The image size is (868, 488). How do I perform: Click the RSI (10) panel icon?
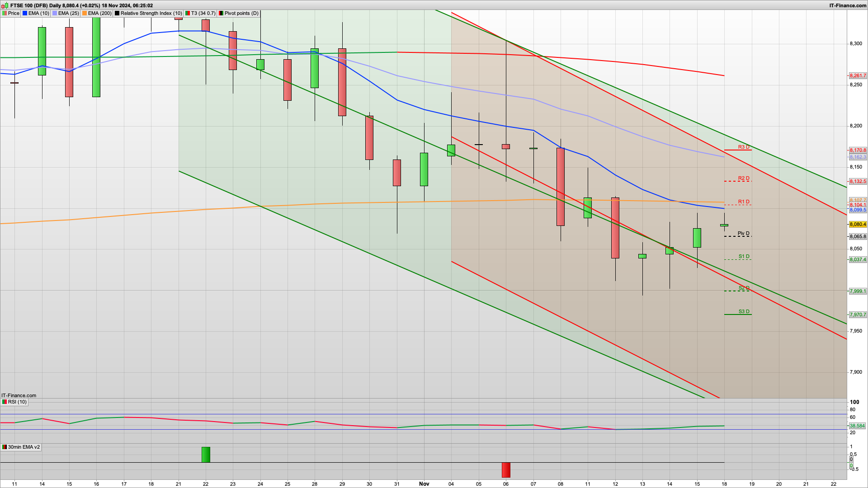click(x=5, y=402)
